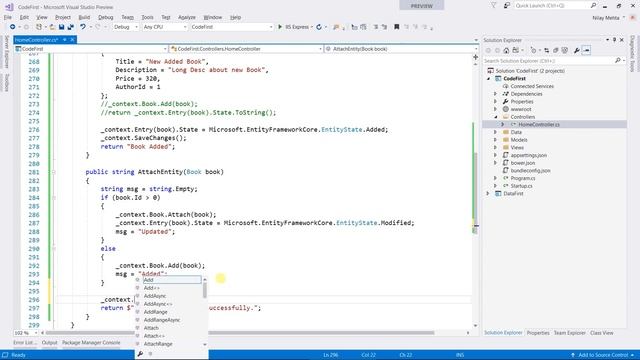Image resolution: width=640 pixels, height=360 pixels.
Task: Undo the last edit with Undo icon
Action: pos(83,27)
